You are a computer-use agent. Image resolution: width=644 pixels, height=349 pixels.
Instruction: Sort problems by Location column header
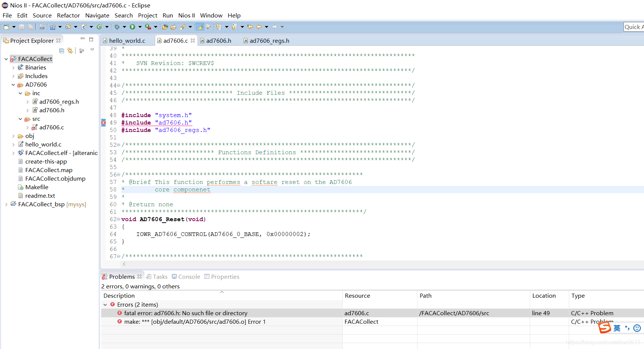pos(550,296)
